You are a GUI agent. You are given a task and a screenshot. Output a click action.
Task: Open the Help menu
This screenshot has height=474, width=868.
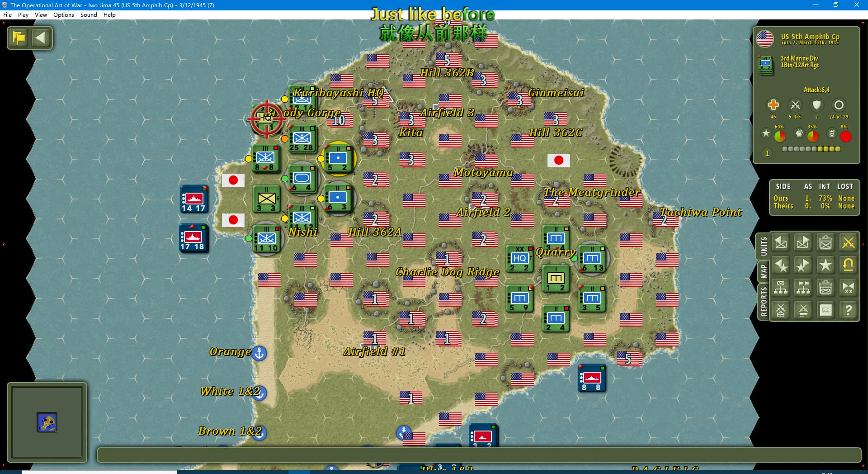coord(109,14)
